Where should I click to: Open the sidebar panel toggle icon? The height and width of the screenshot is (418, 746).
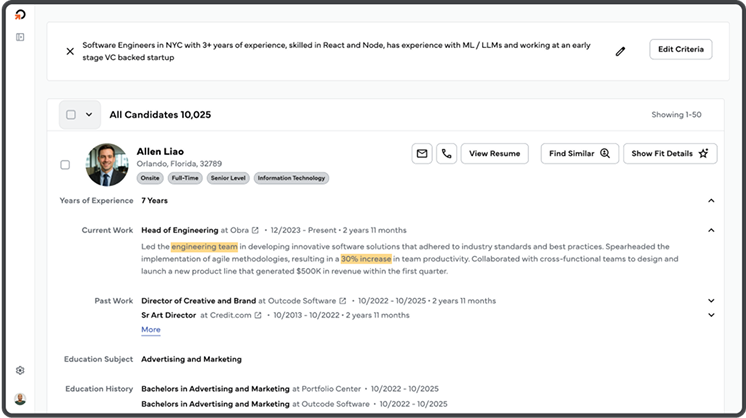pos(20,37)
